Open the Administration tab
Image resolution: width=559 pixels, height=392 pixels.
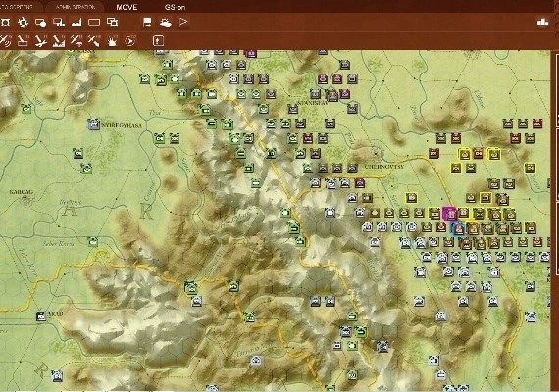pyautogui.click(x=76, y=7)
